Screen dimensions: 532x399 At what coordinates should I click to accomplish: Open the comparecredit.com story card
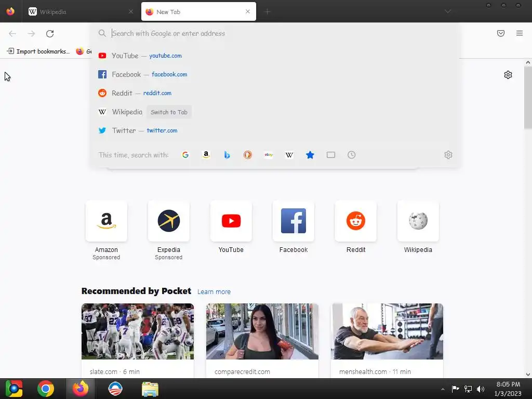(262, 341)
